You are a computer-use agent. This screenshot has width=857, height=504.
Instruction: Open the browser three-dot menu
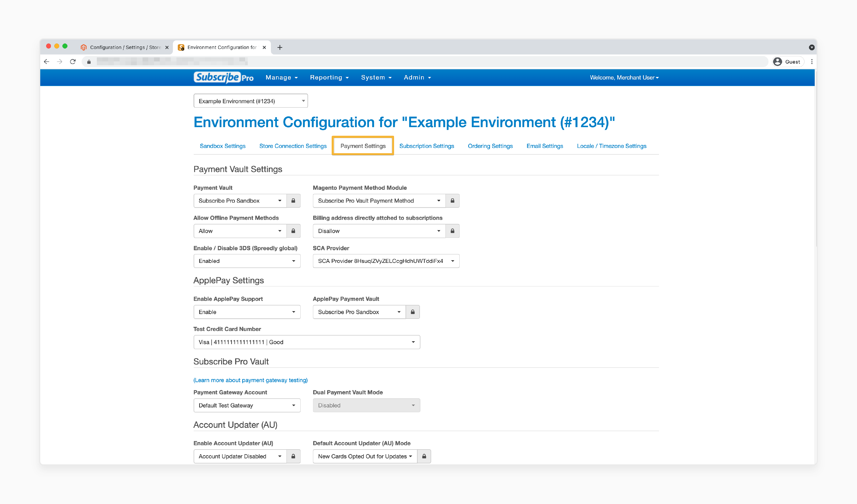pos(812,61)
